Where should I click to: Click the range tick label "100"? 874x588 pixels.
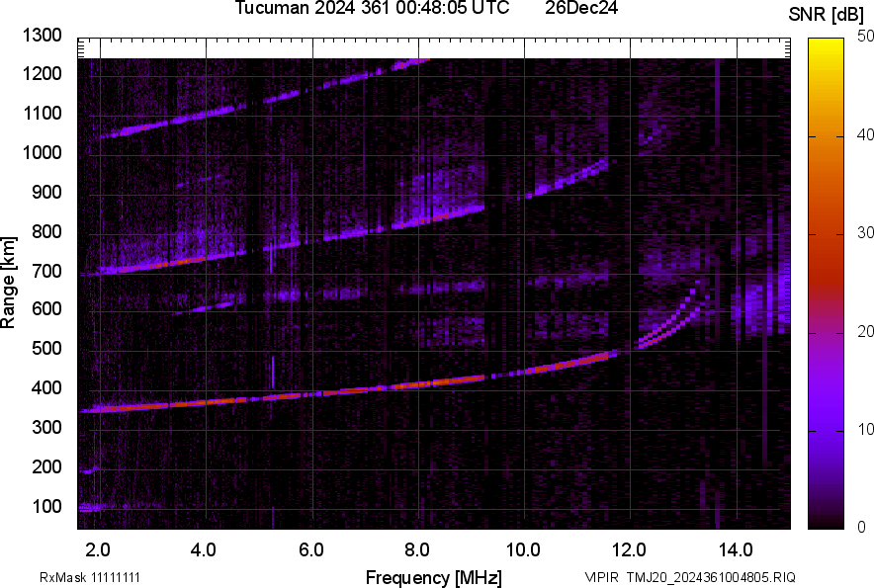coord(46,507)
